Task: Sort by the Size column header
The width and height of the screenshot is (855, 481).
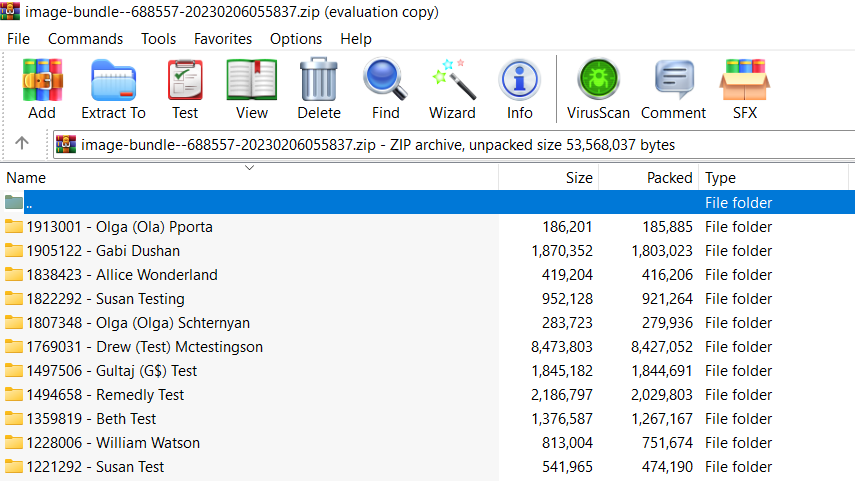Action: 549,178
